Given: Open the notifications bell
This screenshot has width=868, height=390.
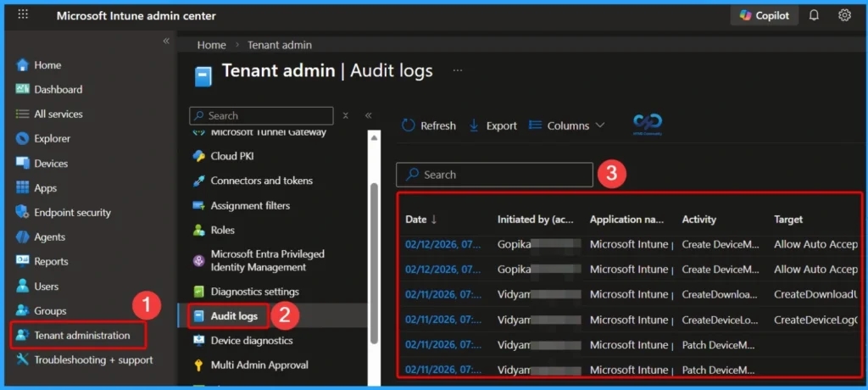Looking at the screenshot, I should [x=814, y=15].
